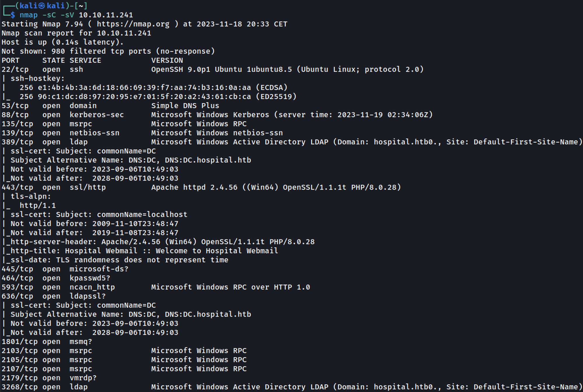Click the commonName=localhost certificate subject
Viewport: 583px width, 392px height.
(x=142, y=215)
